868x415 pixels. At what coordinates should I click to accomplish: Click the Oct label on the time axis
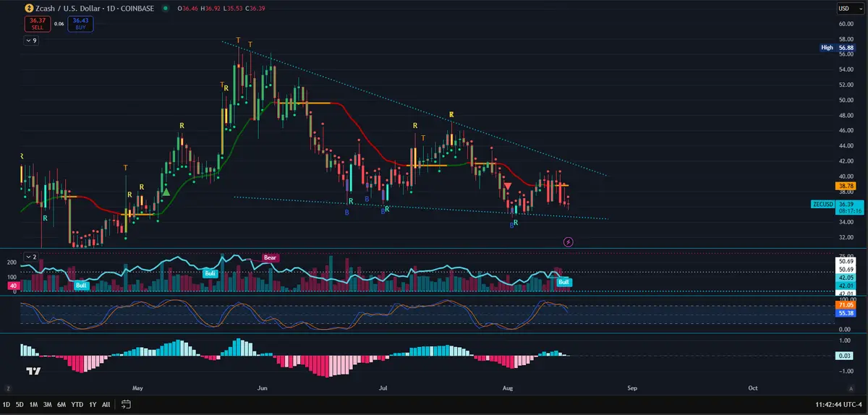coord(752,388)
